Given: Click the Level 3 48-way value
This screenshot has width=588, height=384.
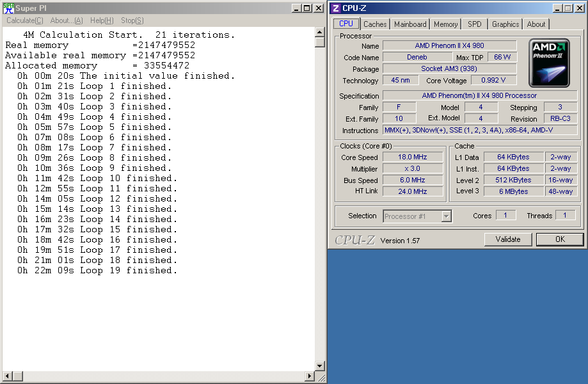Looking at the screenshot, I should [x=560, y=191].
